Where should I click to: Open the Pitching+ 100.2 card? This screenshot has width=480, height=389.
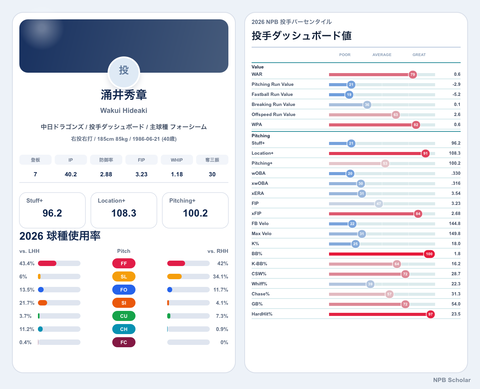point(195,210)
